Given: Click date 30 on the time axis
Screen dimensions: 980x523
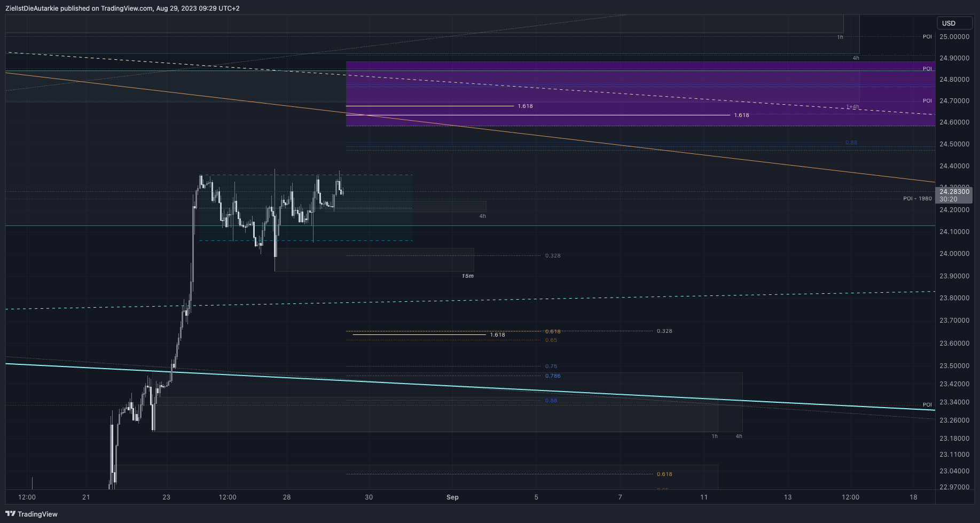Looking at the screenshot, I should click(369, 497).
